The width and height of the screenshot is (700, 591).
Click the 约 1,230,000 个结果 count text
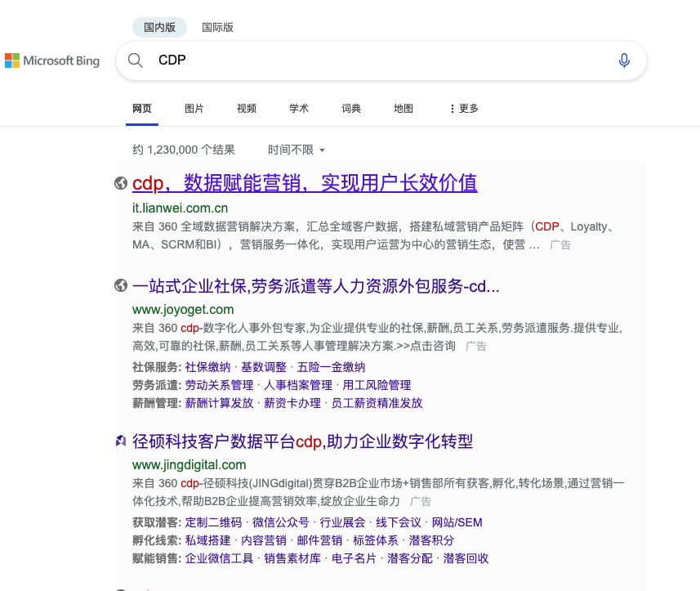[x=184, y=150]
